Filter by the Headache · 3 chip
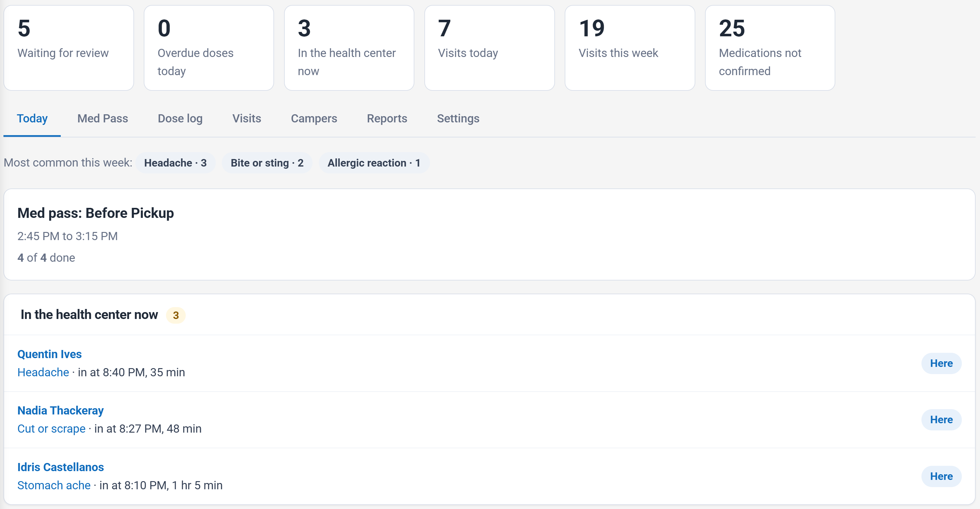This screenshot has width=980, height=509. tap(175, 163)
